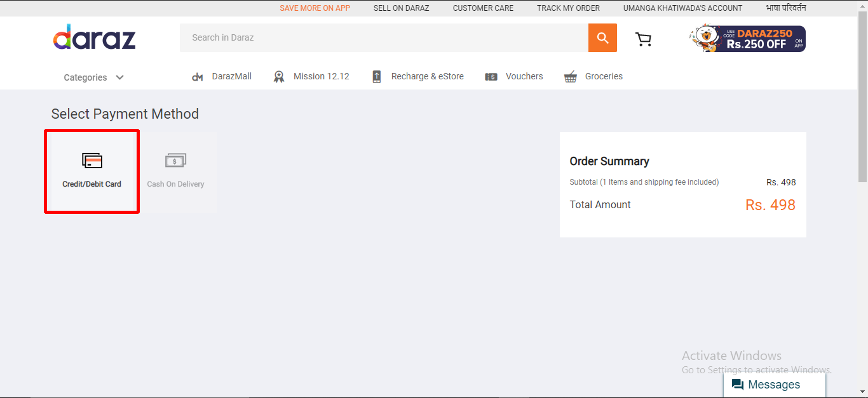Click the Total Amount label
Image resolution: width=868 pixels, height=398 pixels.
(600, 204)
